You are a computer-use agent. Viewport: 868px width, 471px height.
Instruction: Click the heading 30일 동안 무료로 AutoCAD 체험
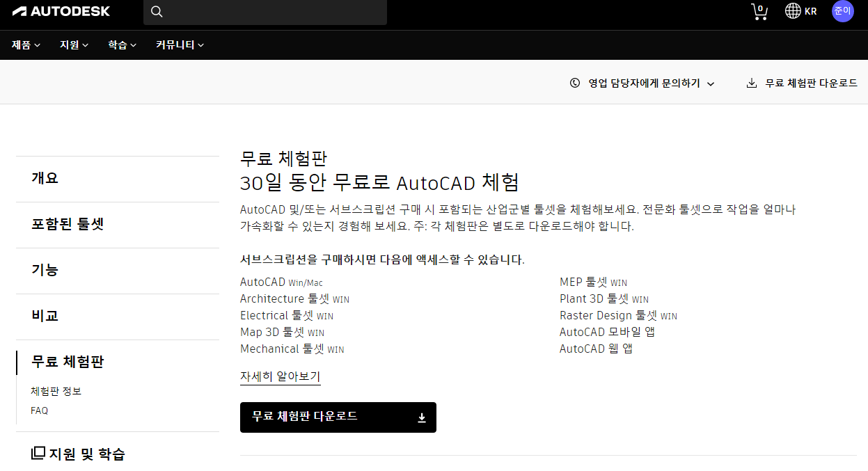click(x=379, y=183)
